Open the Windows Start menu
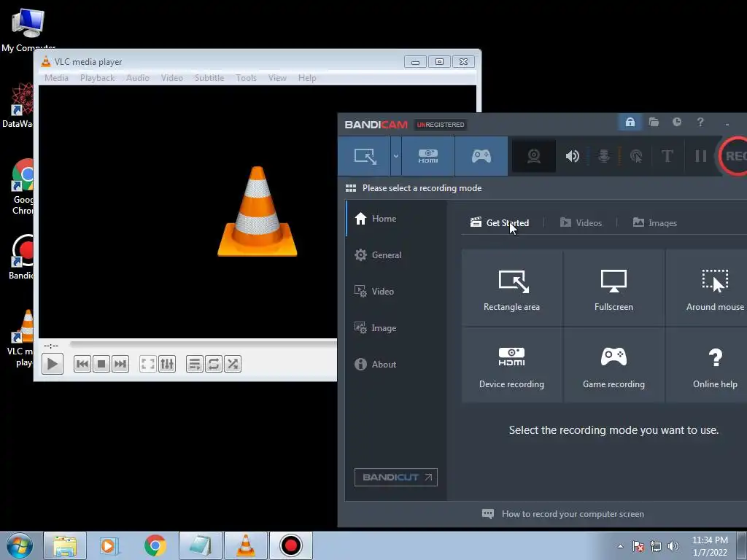This screenshot has width=747, height=560. click(x=20, y=545)
